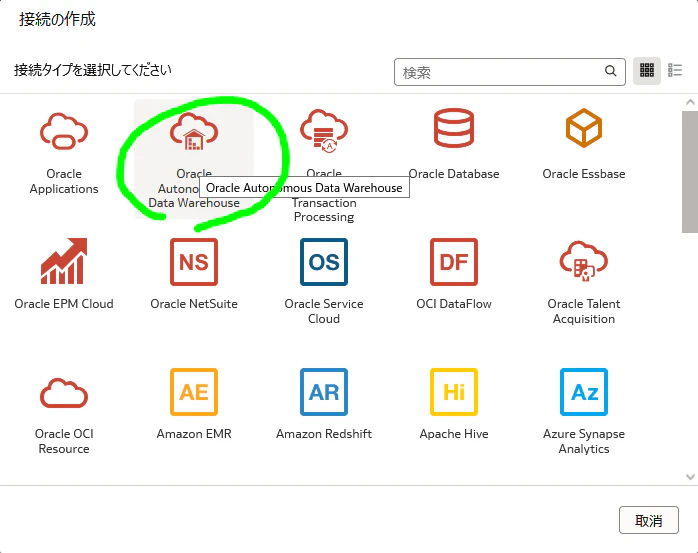Click the "Oracle OCI Resource" label
698x553 pixels.
64,441
